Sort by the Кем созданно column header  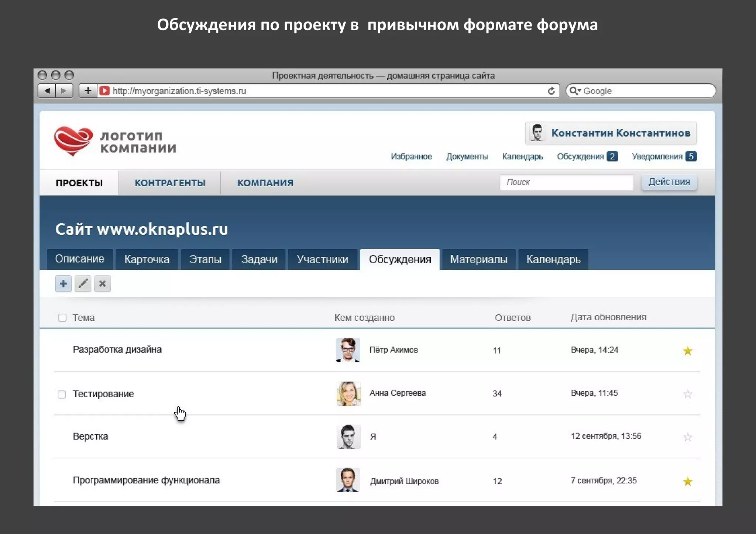(364, 318)
